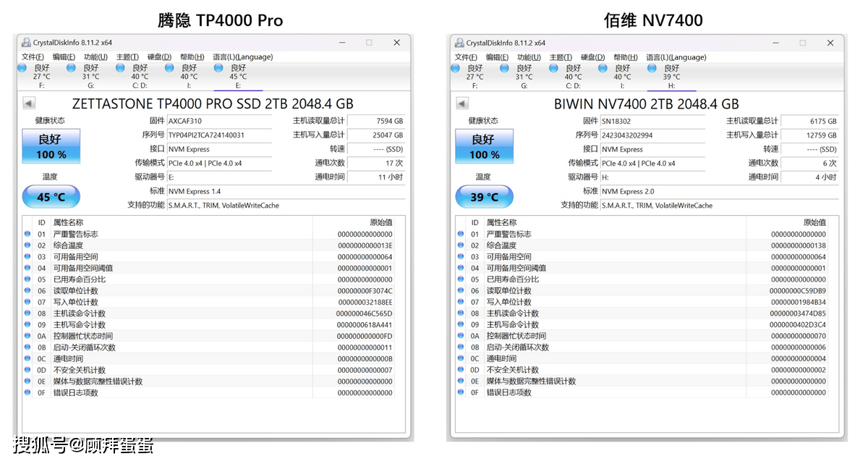868x464 pixels.
Task: Select drive F: status orb in right window
Action: (x=456, y=68)
